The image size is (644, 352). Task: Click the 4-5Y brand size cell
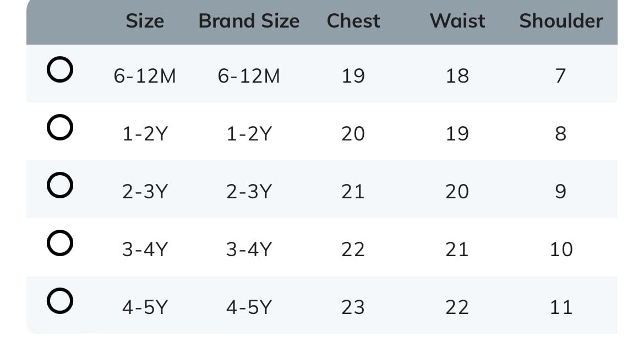(x=249, y=307)
